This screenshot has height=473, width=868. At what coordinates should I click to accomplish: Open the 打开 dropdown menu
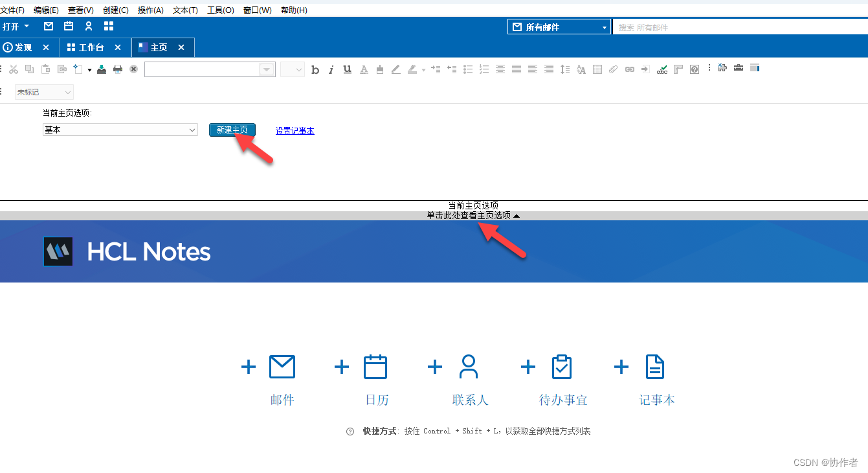tap(16, 27)
